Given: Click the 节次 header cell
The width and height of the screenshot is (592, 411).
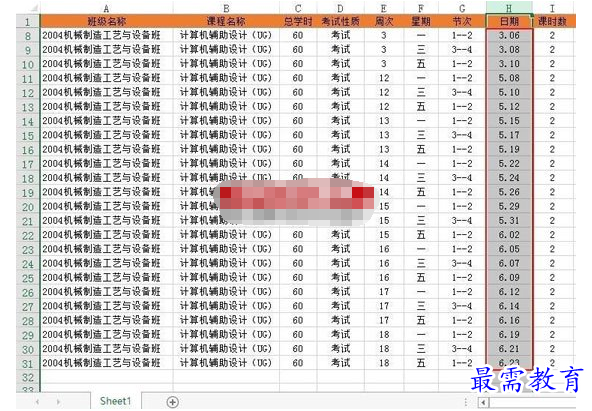Looking at the screenshot, I should 462,22.
